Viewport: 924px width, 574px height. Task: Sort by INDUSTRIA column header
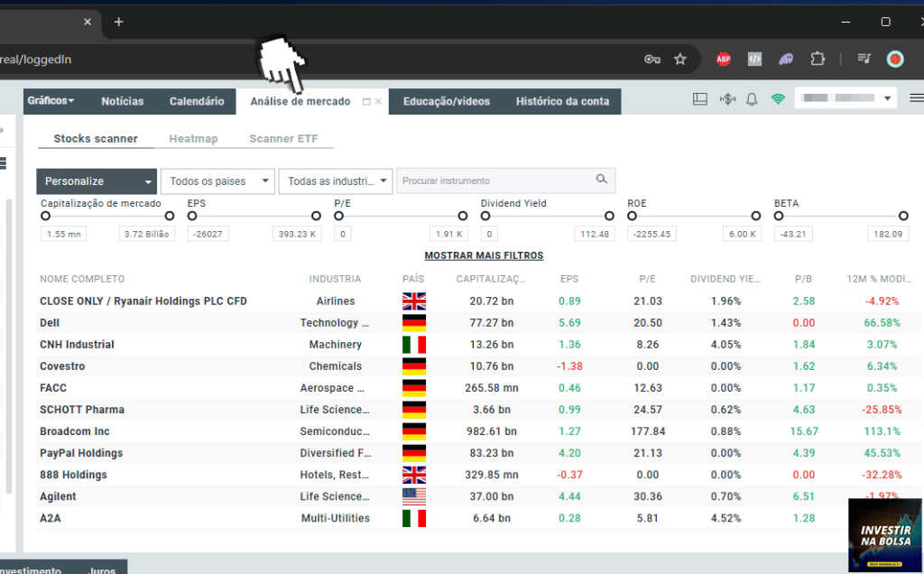pos(335,279)
